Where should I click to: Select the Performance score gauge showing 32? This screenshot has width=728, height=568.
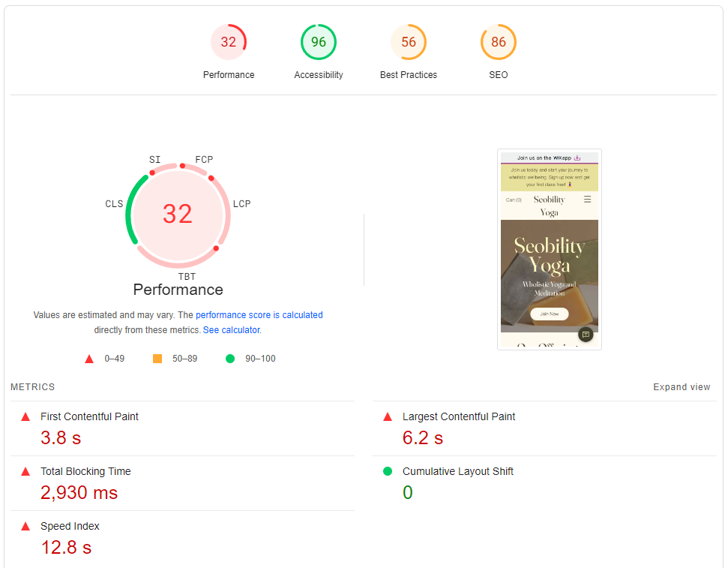coord(229,42)
